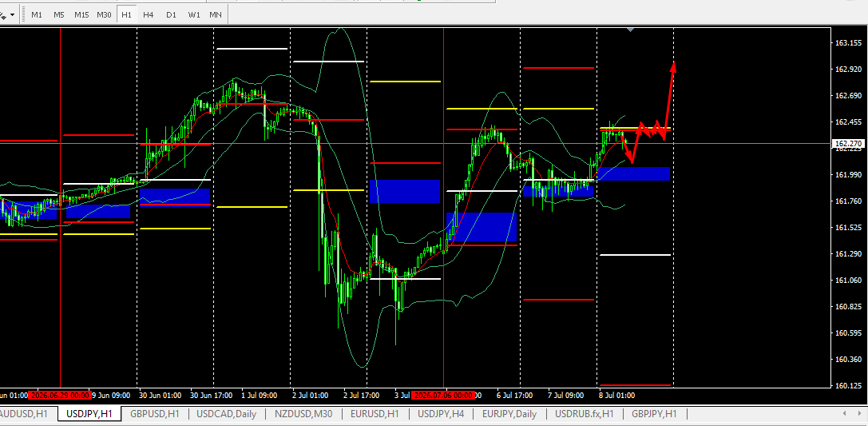
Task: Click price level 161.760 on the scale
Action: click(x=847, y=201)
